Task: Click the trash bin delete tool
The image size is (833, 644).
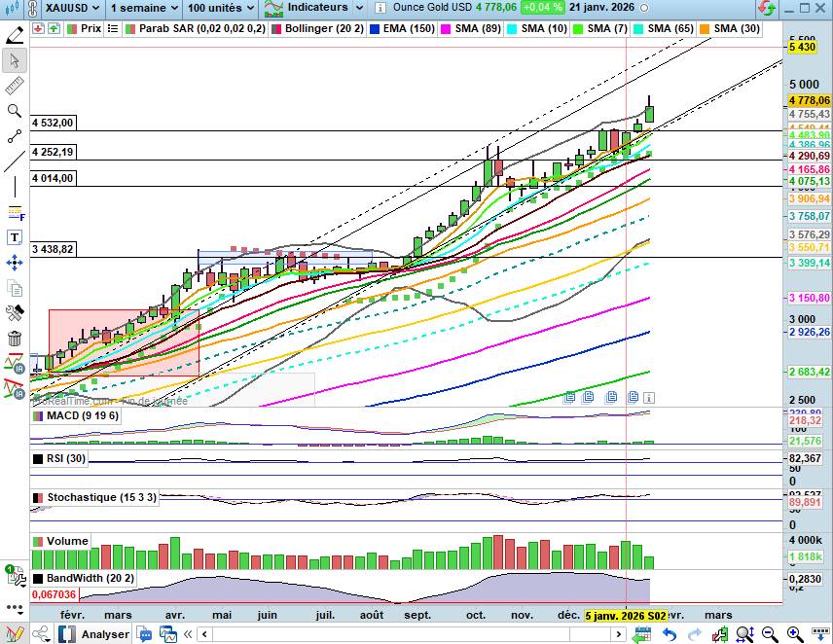Action: tap(15, 339)
